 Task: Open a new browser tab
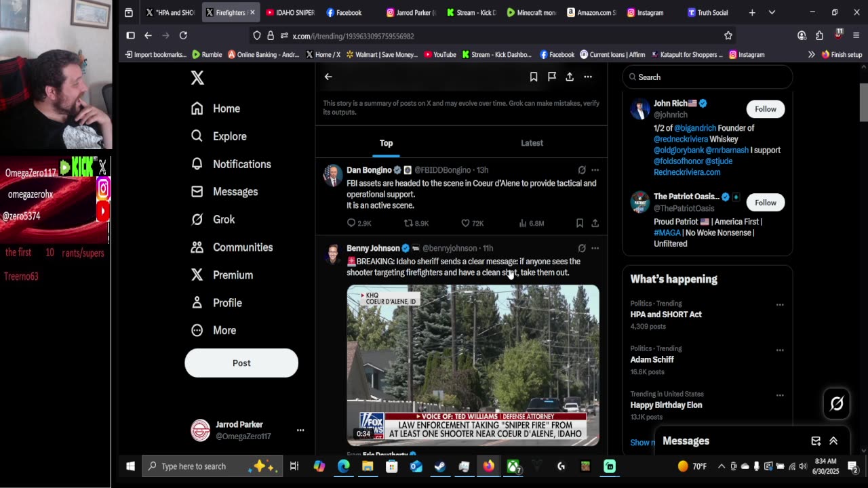[x=752, y=12]
